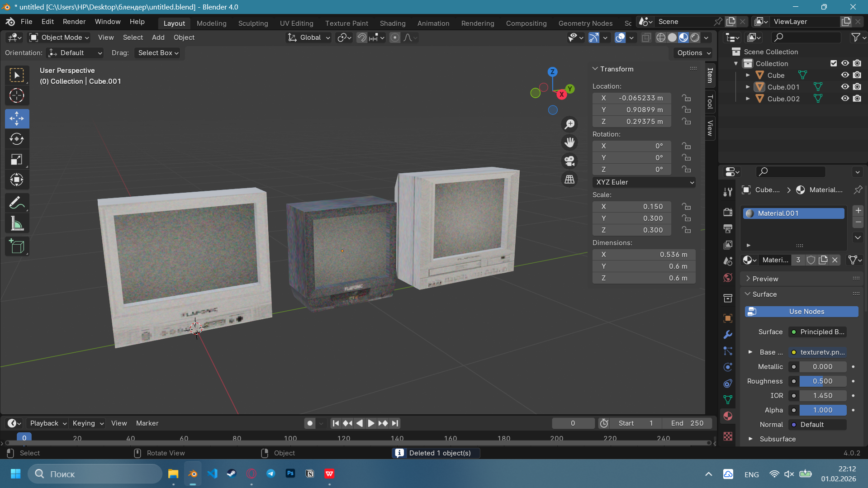This screenshot has width=868, height=488.
Task: Switch to the Shading workspace tab
Action: 393,23
